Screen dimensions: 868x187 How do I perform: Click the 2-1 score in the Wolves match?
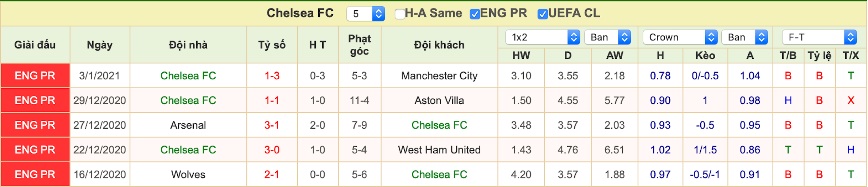click(272, 175)
